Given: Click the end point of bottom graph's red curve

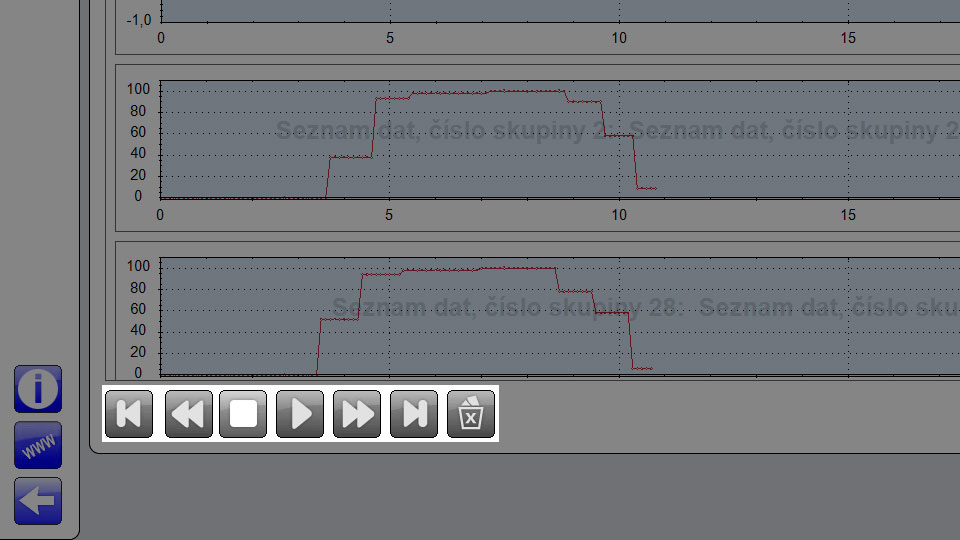Looking at the screenshot, I should tap(651, 369).
